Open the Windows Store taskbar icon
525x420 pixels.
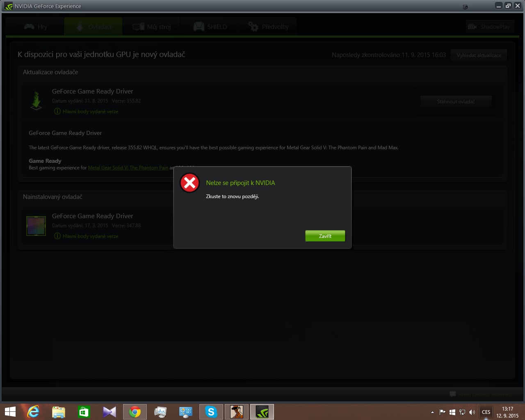[x=84, y=412]
